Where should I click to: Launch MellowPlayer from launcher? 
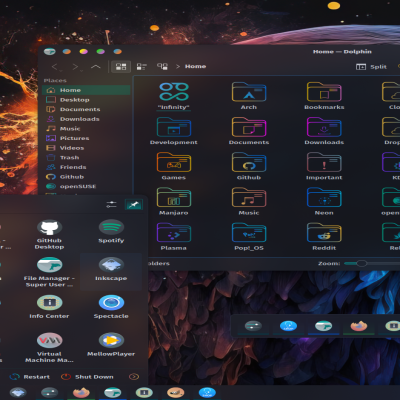[111, 345]
